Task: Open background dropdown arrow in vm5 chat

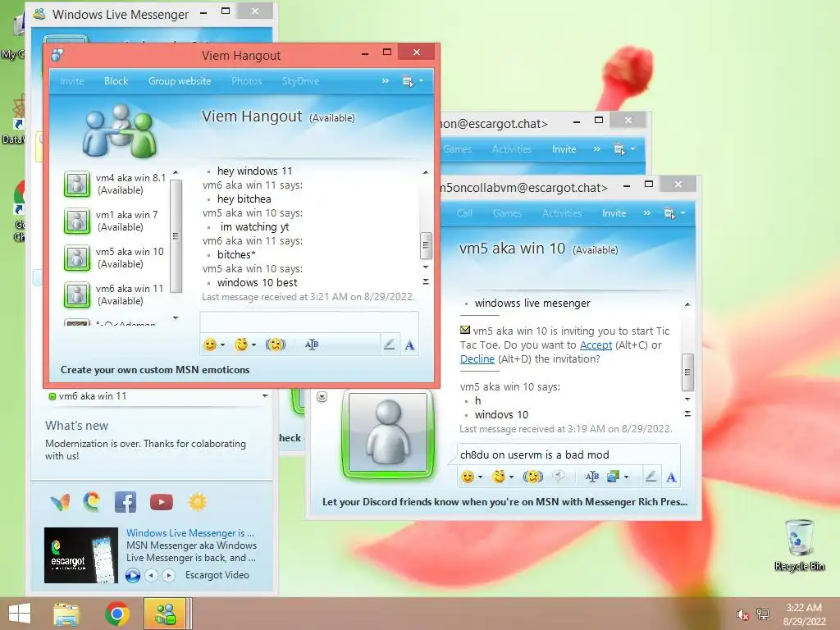Action: pyautogui.click(x=626, y=477)
